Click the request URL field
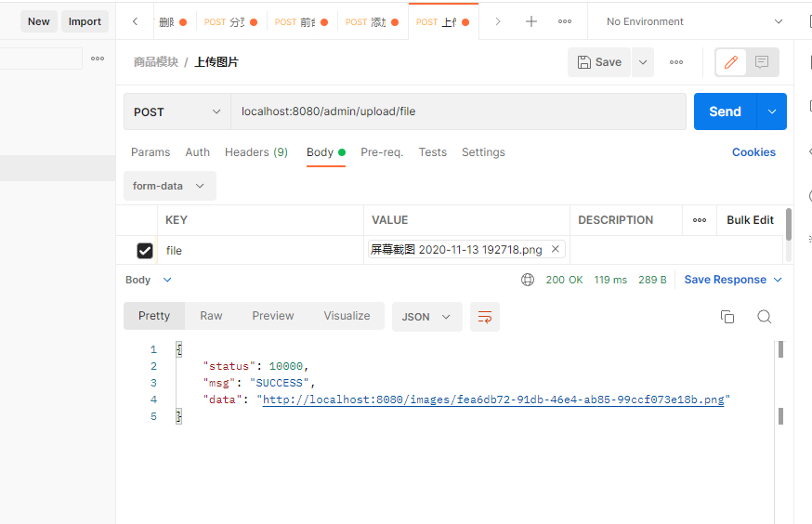The image size is (812, 524). (458, 111)
